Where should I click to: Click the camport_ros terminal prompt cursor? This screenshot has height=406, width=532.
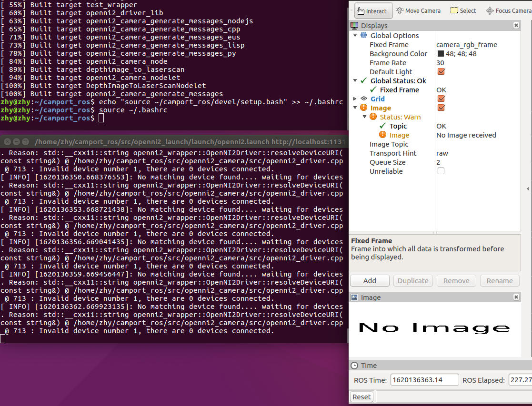point(101,118)
